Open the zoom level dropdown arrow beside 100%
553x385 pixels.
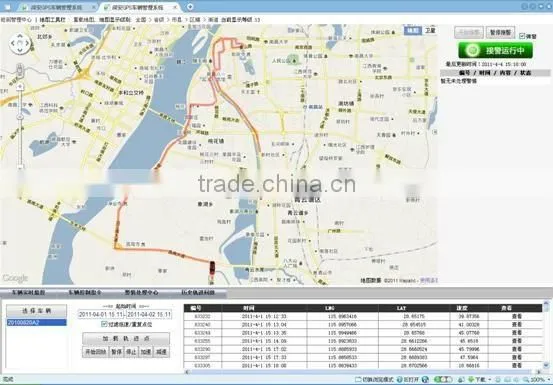548,379
